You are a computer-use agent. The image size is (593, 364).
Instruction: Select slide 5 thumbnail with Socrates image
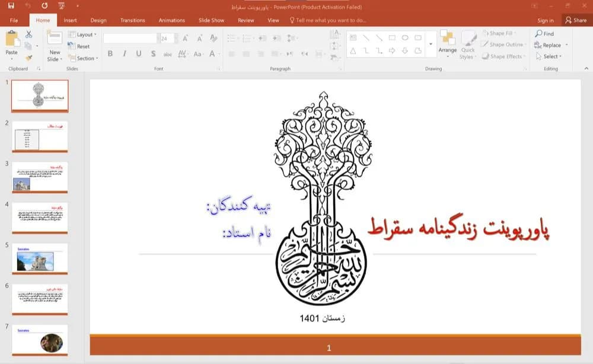[40, 259]
